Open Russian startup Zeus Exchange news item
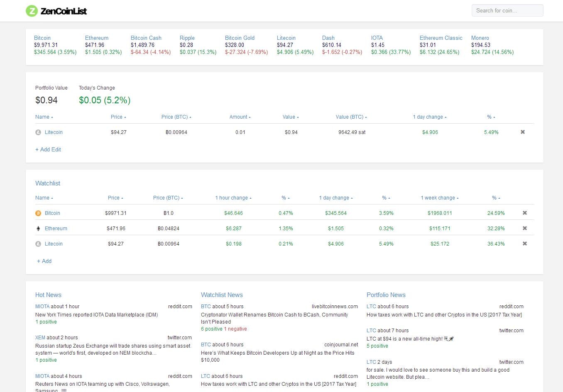Viewport: 563px width, 392px height. [113, 349]
